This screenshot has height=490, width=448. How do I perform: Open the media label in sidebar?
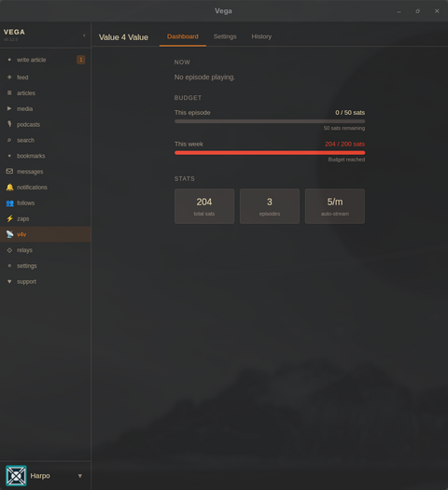[x=24, y=109]
